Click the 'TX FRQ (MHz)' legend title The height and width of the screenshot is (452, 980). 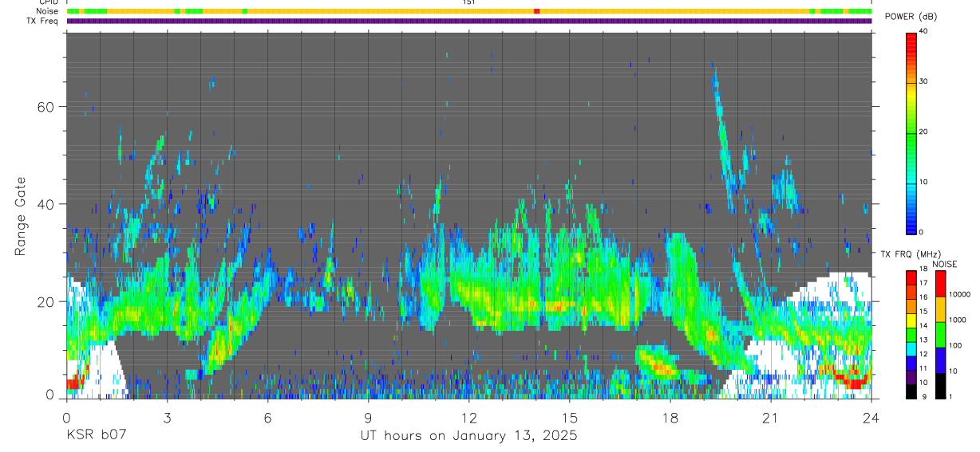tap(911, 254)
